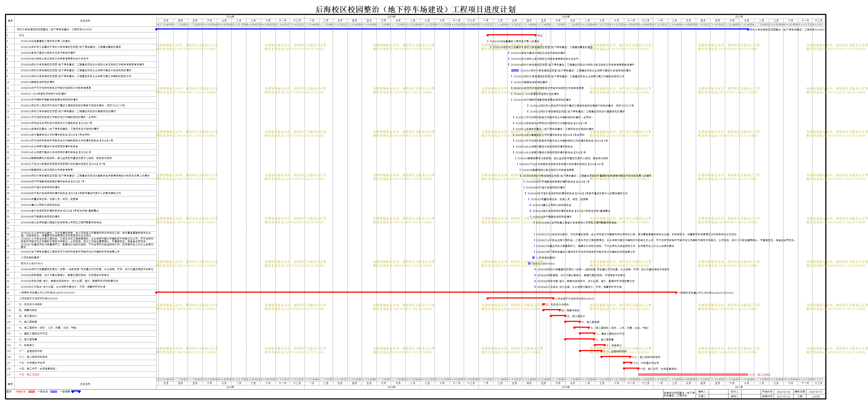The image size is (868, 404).
Task: Select 八、建筑工程规划许可证 in the task name column
Action: coord(33,334)
